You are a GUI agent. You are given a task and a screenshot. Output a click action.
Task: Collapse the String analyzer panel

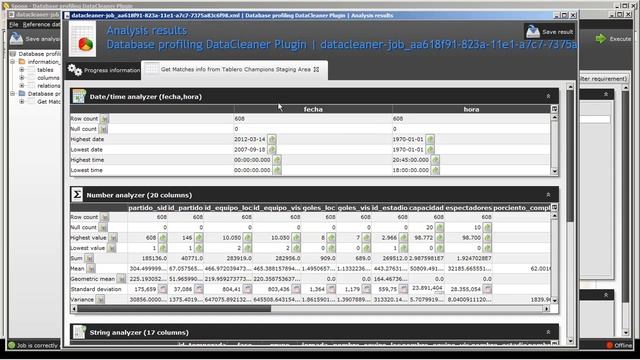548,332
